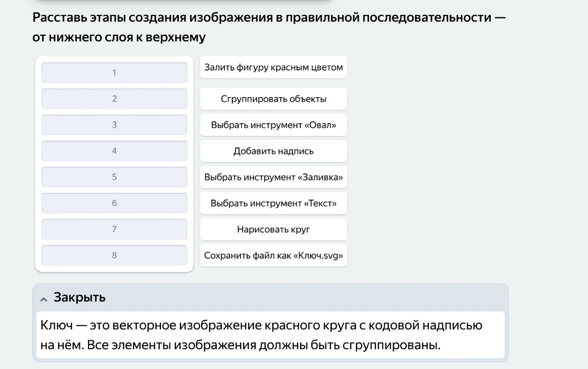Pick the "Нарисовать круг" answer

tap(273, 229)
